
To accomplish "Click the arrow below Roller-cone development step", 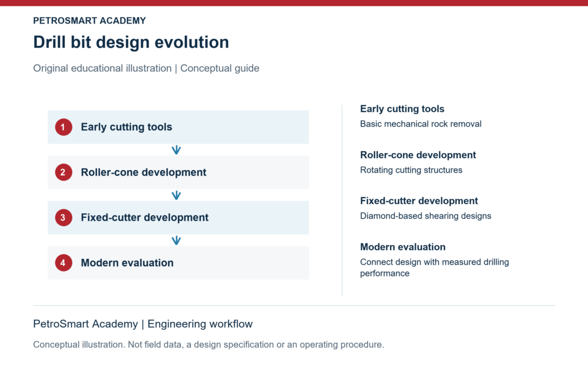I will [176, 195].
